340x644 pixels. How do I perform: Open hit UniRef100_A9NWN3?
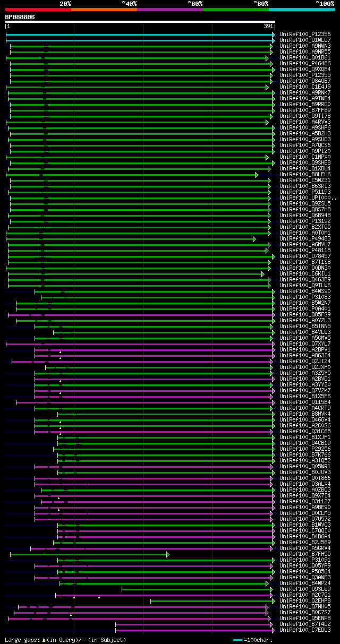pos(305,46)
